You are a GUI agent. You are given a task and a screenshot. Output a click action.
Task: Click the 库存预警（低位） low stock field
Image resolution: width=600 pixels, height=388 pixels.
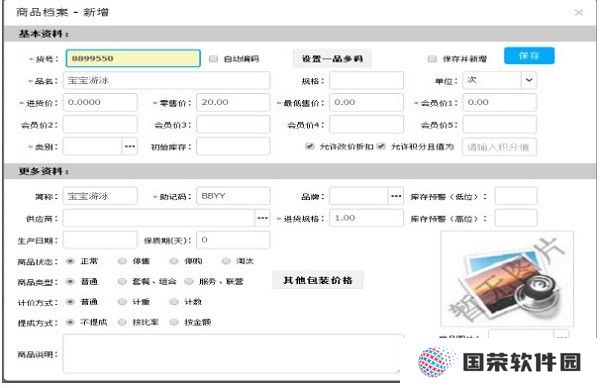coord(516,196)
